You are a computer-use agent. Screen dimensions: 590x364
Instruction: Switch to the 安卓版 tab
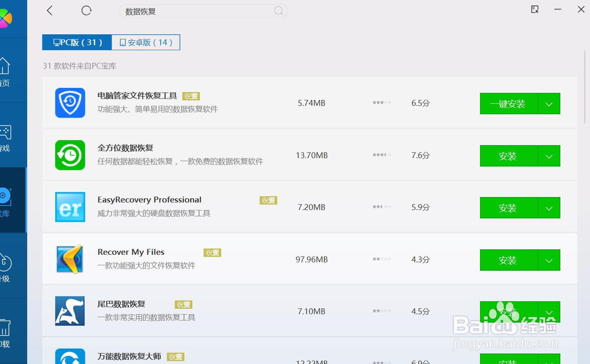(x=146, y=42)
